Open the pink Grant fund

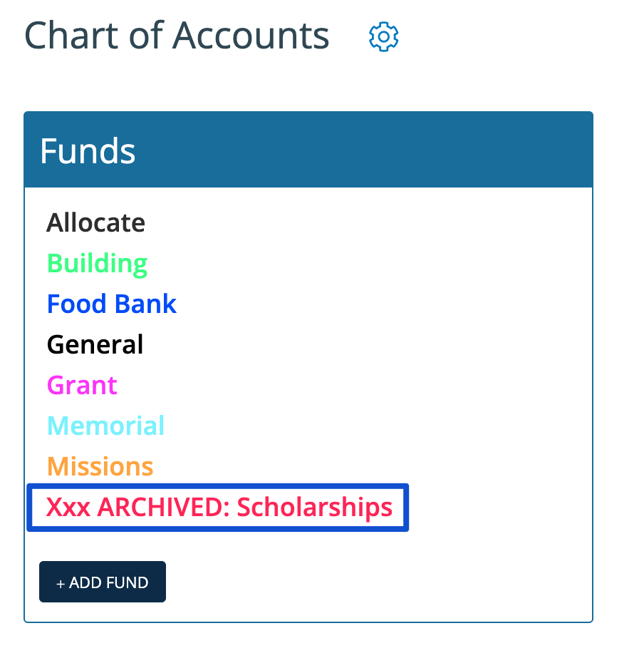tap(82, 385)
